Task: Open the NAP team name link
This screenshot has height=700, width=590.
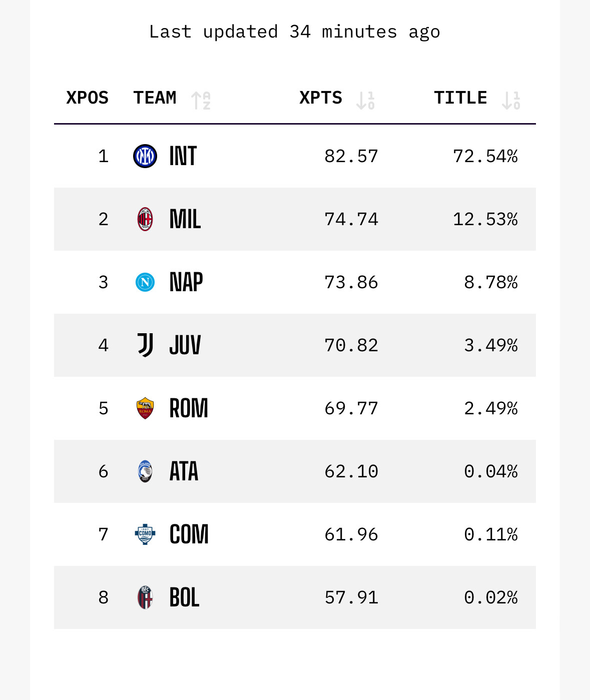Action: pos(186,282)
